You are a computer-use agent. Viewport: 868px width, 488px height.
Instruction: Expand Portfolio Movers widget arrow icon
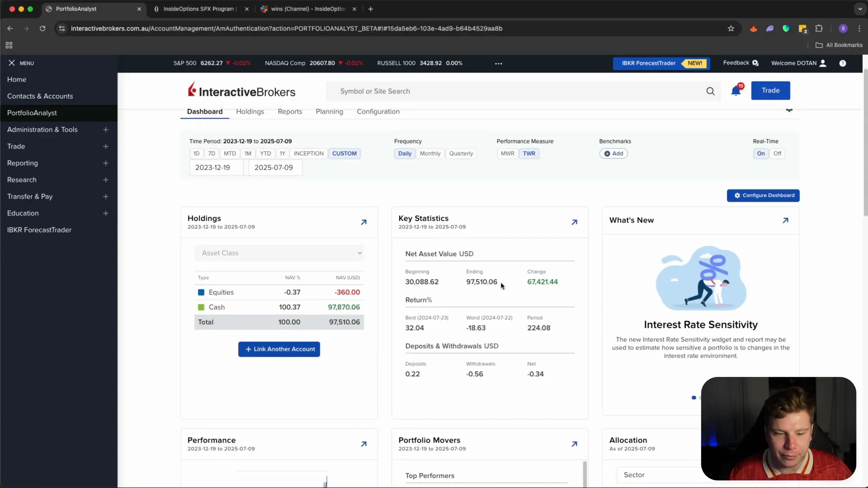(x=574, y=444)
